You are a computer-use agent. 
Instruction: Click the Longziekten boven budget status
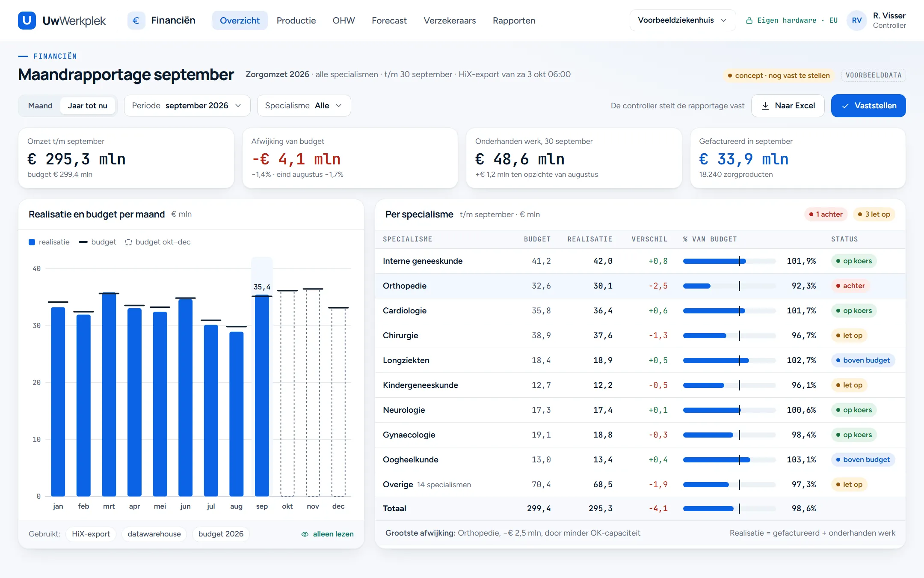click(862, 361)
